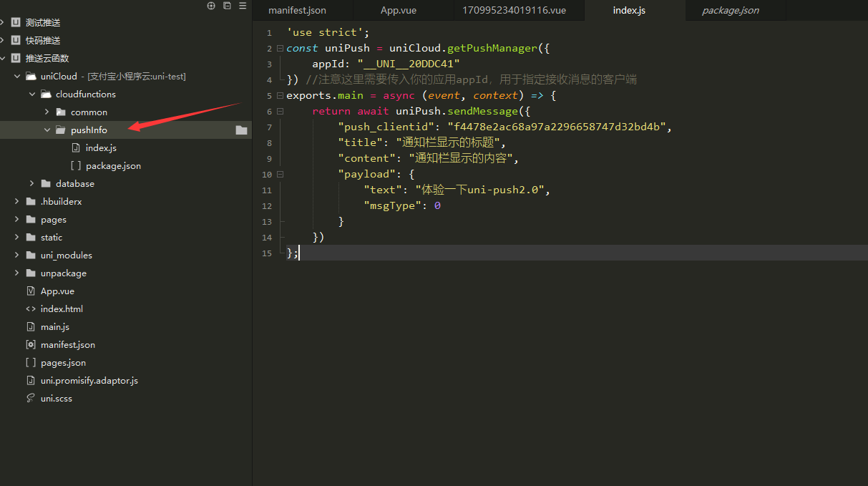Click the manifest.json gear icon in tree

[31, 345]
